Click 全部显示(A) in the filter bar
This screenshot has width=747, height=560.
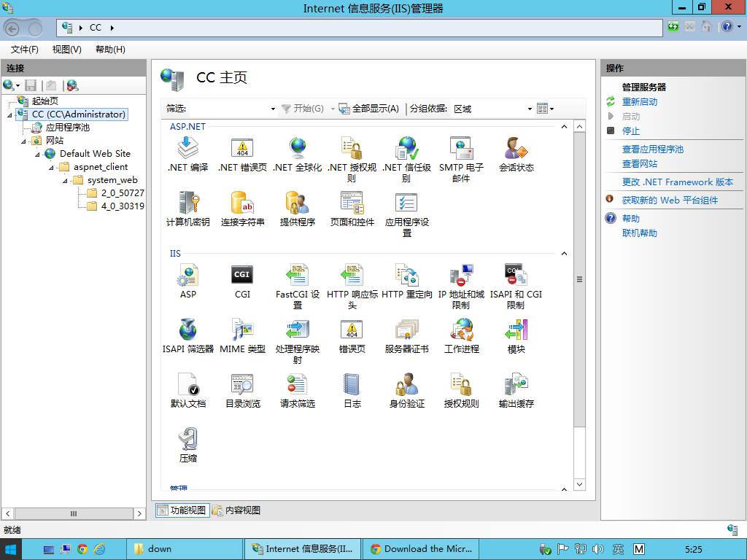point(369,109)
